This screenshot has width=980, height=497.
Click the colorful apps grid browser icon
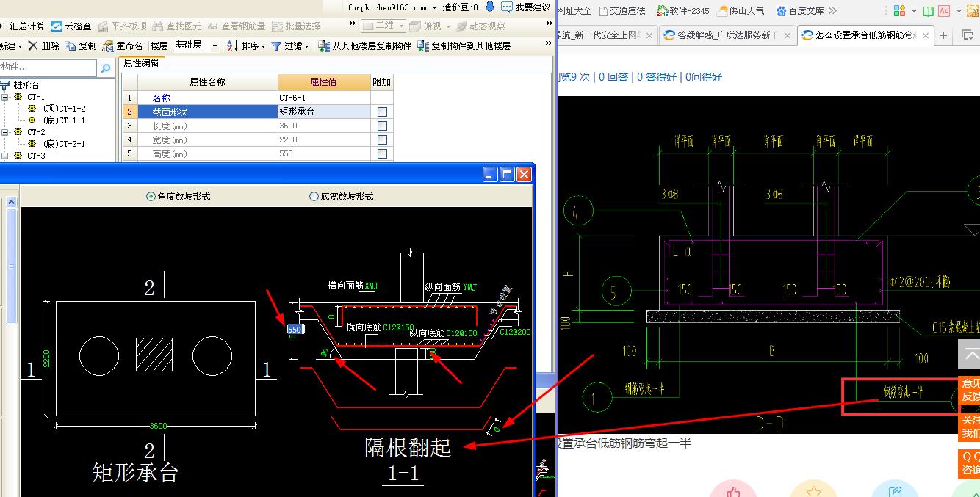click(900, 11)
